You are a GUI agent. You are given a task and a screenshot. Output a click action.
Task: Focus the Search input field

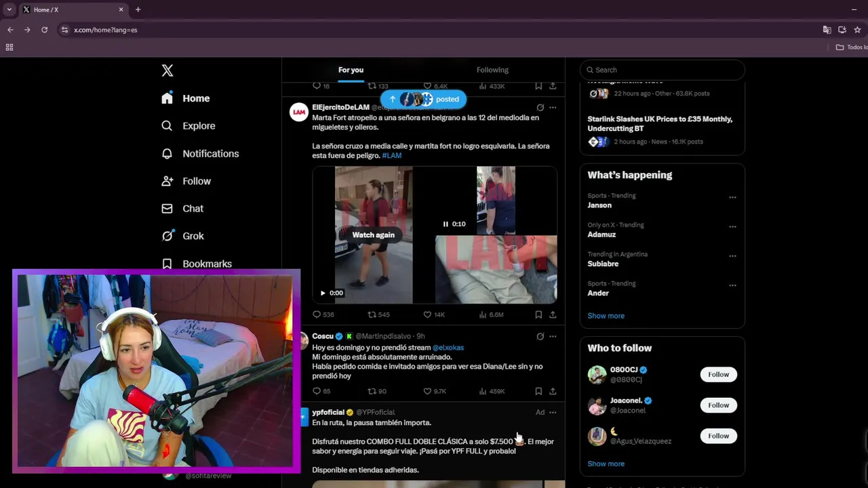tap(662, 70)
